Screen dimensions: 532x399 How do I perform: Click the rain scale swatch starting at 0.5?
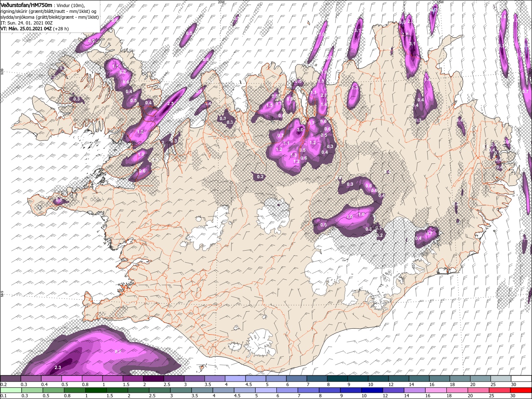click(x=53, y=390)
